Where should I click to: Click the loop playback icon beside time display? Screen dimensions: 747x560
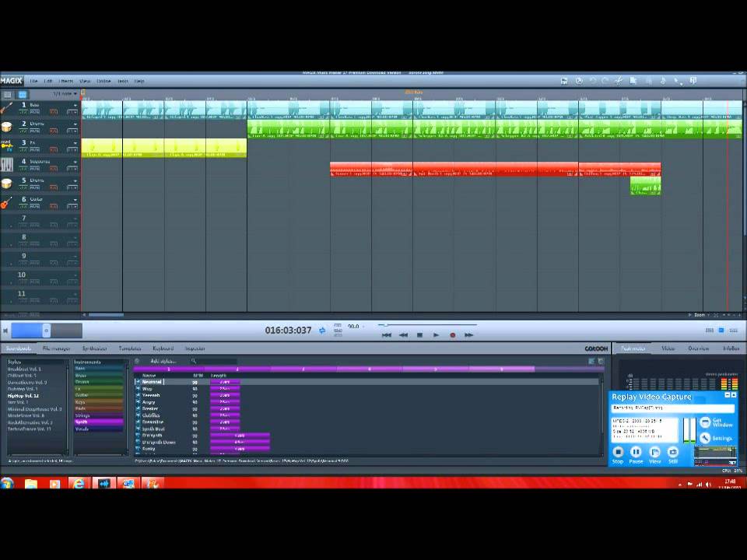(322, 330)
